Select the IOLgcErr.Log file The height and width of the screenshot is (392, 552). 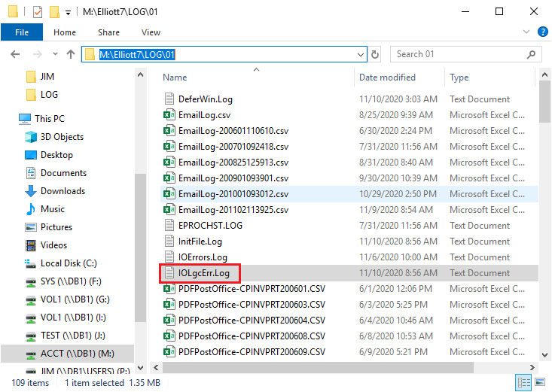204,273
